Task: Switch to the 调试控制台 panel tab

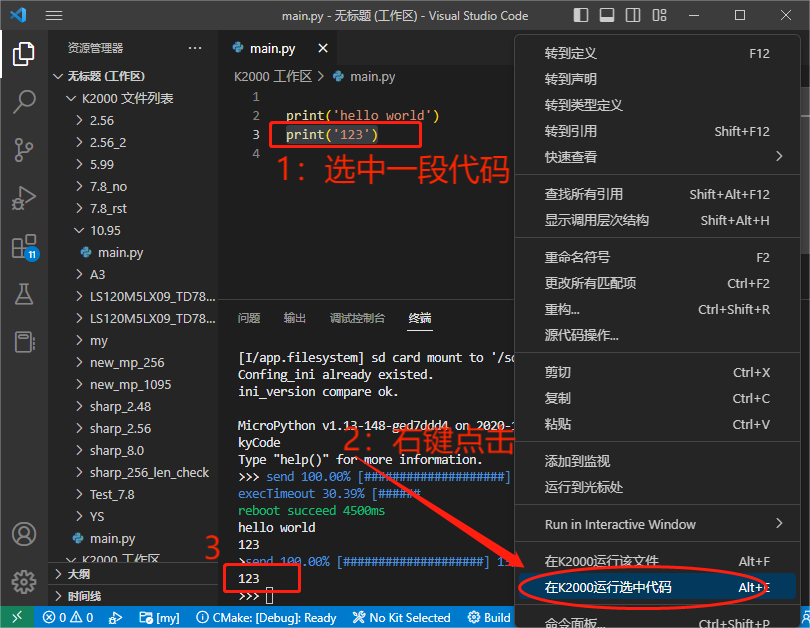Action: click(x=357, y=318)
